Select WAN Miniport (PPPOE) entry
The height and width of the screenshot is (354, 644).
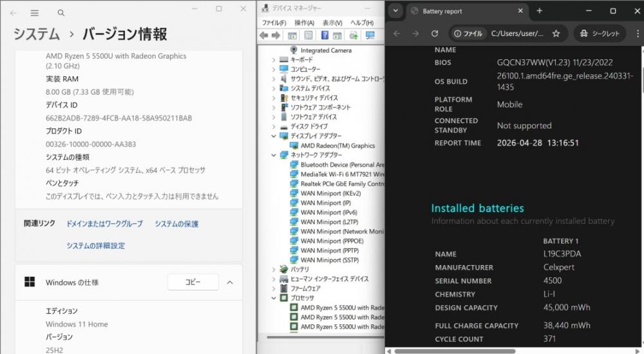[332, 241]
